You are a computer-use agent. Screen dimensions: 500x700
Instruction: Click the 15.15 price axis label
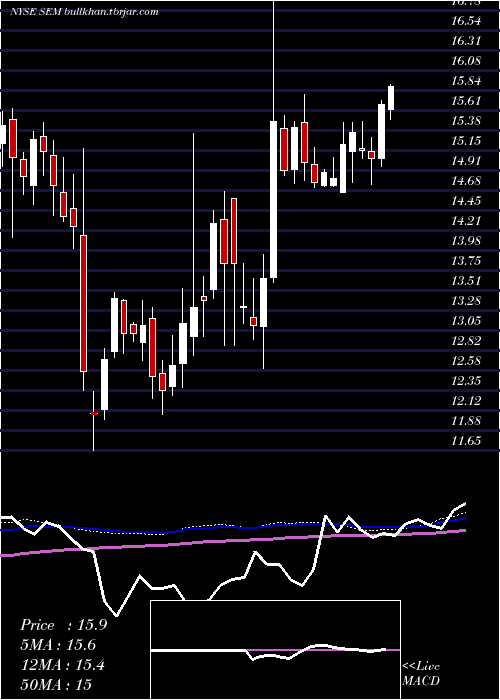(x=466, y=141)
